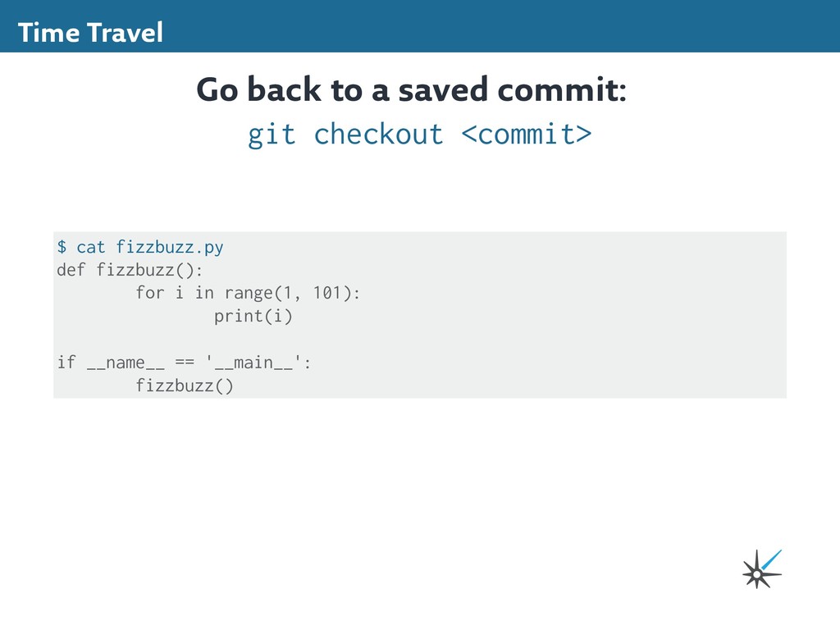This screenshot has height=630, width=840.
Task: Click the "cat" command word
Action: pos(91,247)
